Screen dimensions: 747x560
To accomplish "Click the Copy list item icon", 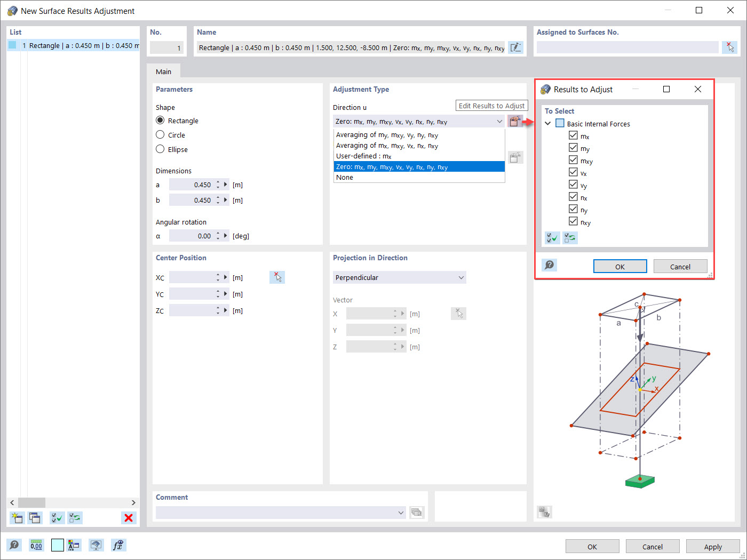I will (x=35, y=517).
